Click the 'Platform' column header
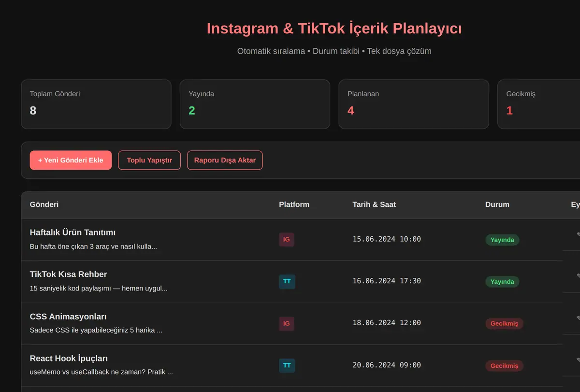 (x=294, y=204)
